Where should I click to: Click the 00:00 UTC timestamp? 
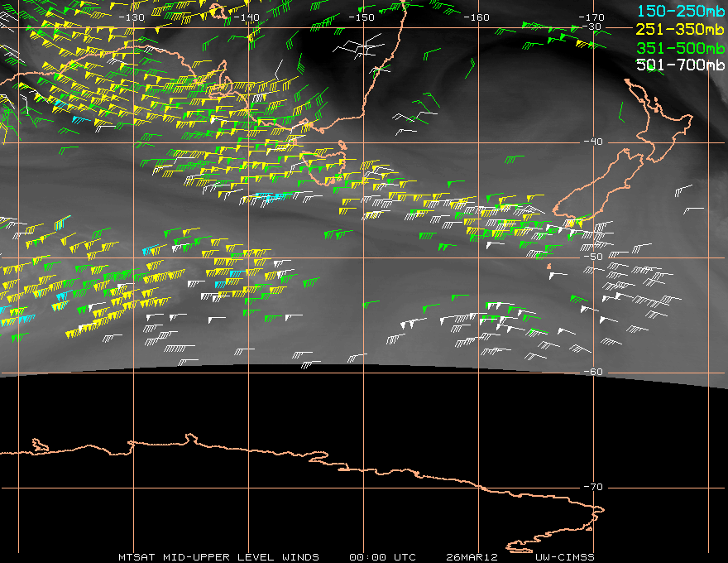(384, 557)
